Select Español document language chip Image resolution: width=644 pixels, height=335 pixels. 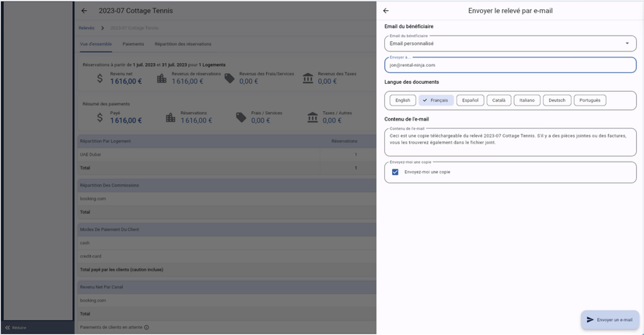pos(470,100)
